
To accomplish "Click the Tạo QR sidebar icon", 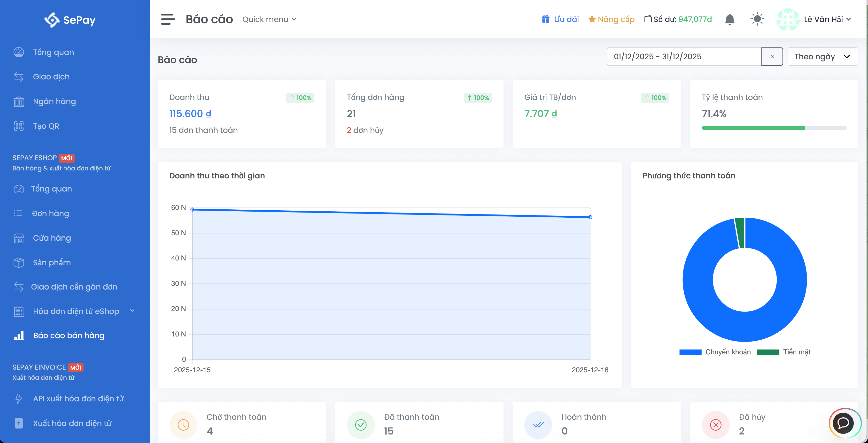I will click(x=19, y=126).
